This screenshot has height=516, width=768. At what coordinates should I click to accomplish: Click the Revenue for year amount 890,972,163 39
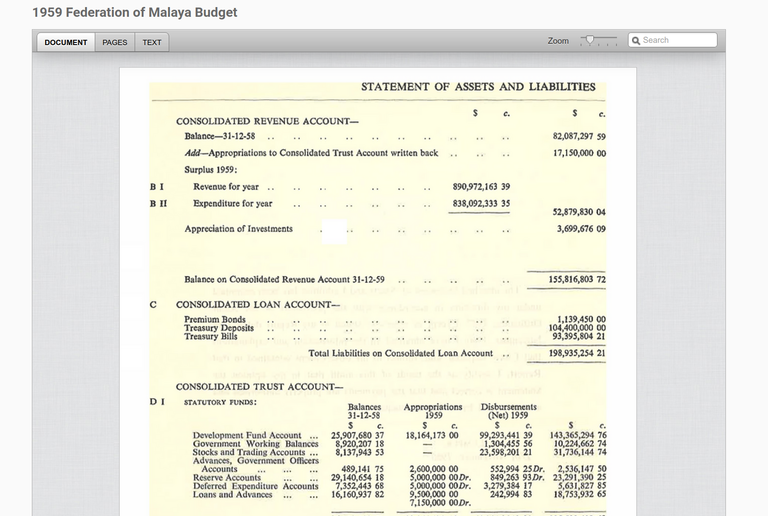pos(481,187)
